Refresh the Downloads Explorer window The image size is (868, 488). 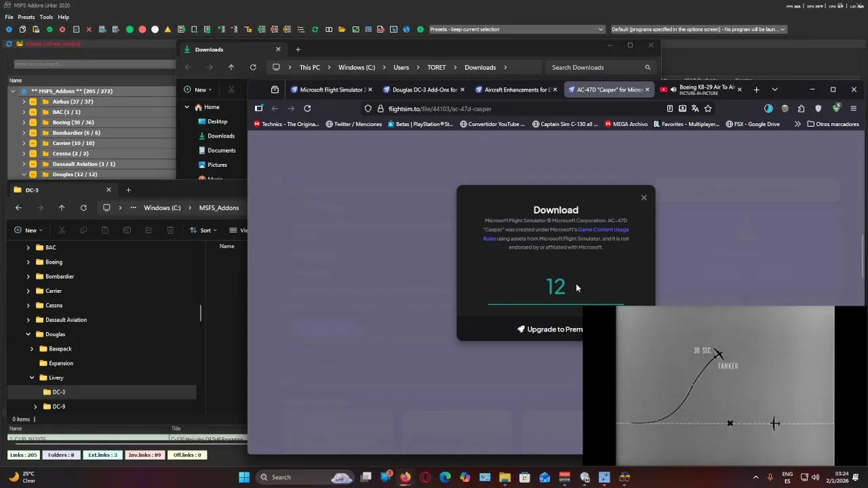pyautogui.click(x=253, y=67)
